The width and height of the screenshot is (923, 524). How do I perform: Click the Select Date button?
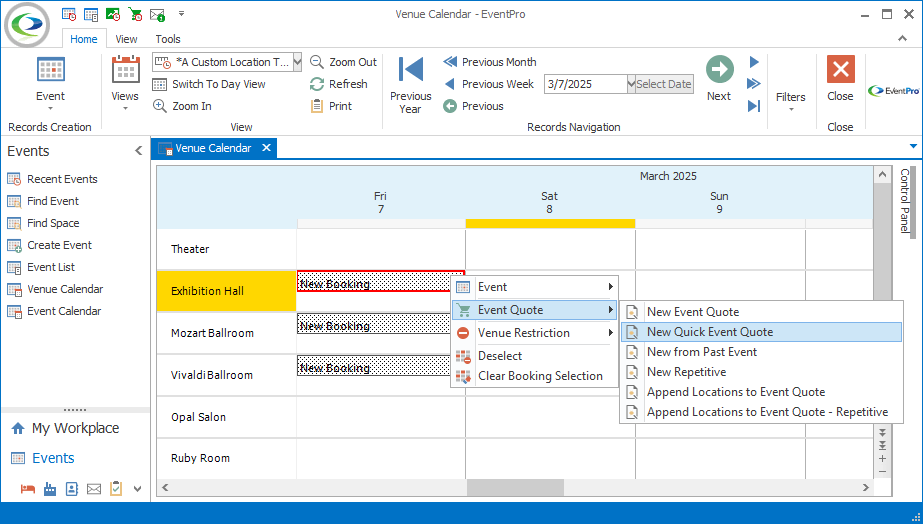[x=664, y=84]
